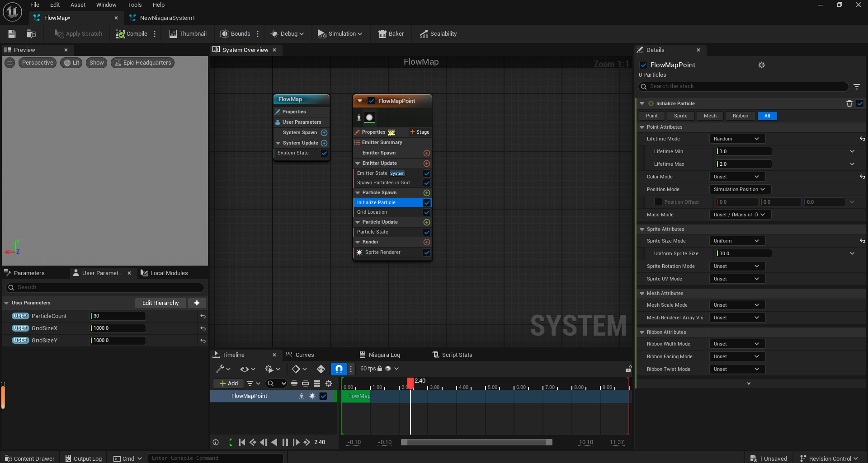Select the Sprite filter in Initialize Particle
The image size is (868, 463).
click(680, 116)
